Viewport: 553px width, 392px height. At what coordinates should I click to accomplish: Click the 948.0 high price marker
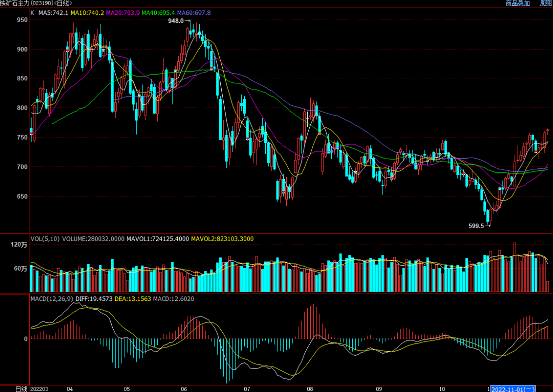[176, 21]
